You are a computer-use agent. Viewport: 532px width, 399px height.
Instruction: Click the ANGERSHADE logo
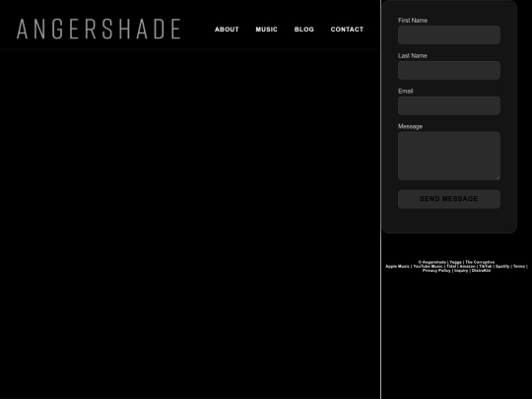99,30
